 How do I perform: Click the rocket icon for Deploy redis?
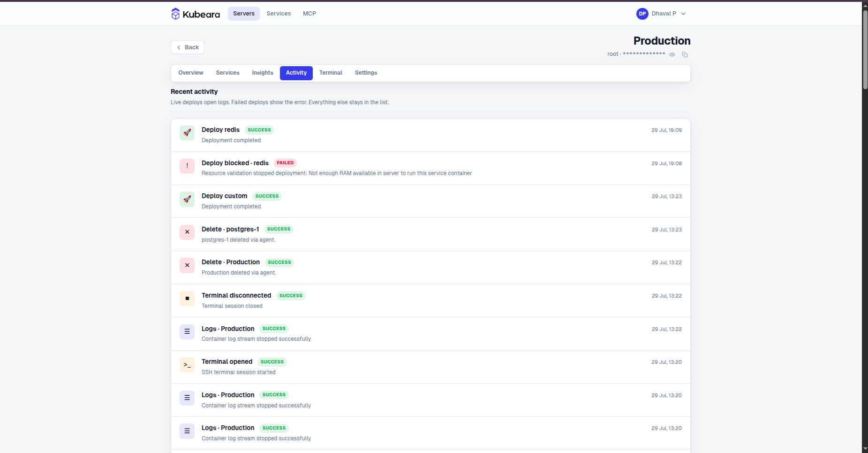(187, 133)
